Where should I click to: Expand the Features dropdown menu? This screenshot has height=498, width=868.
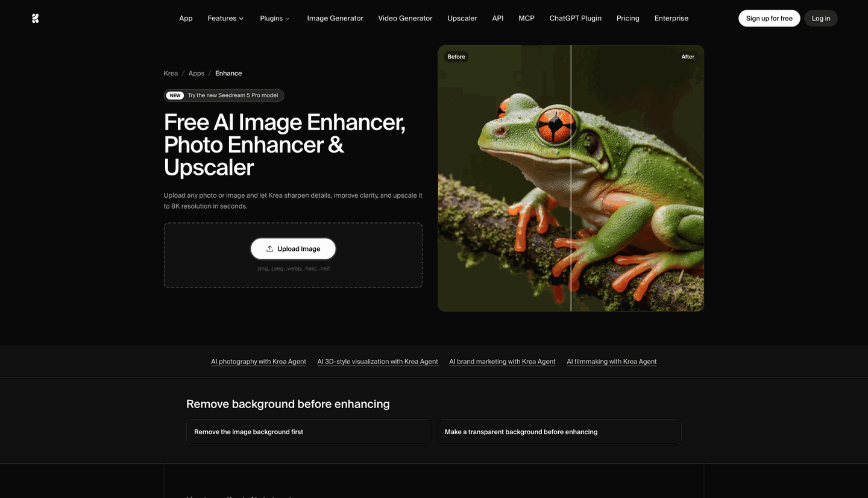click(225, 18)
